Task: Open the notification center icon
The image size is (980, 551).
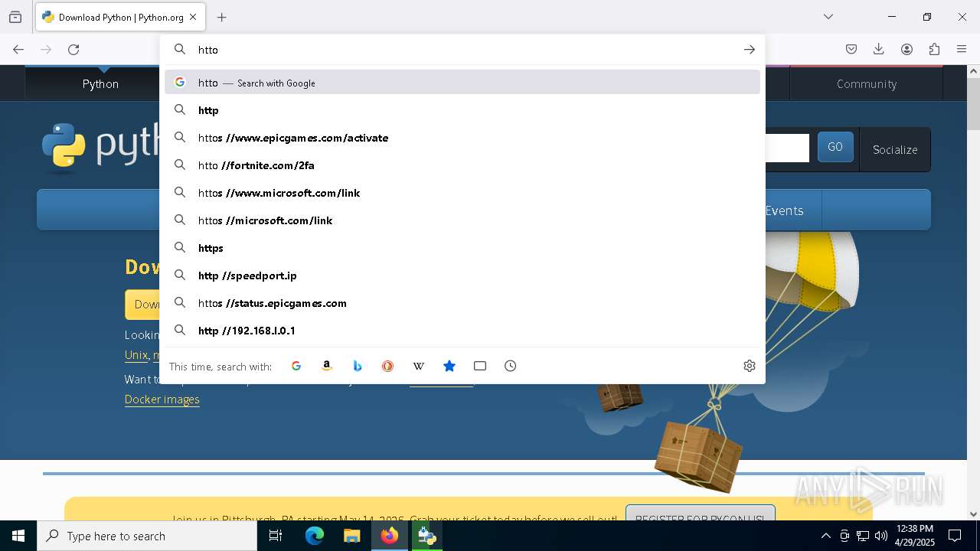Action: coord(955,536)
